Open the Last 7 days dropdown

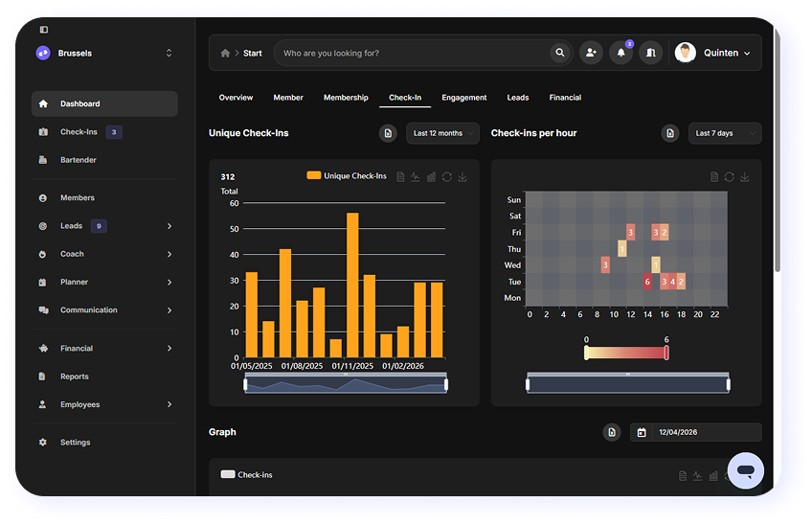725,133
